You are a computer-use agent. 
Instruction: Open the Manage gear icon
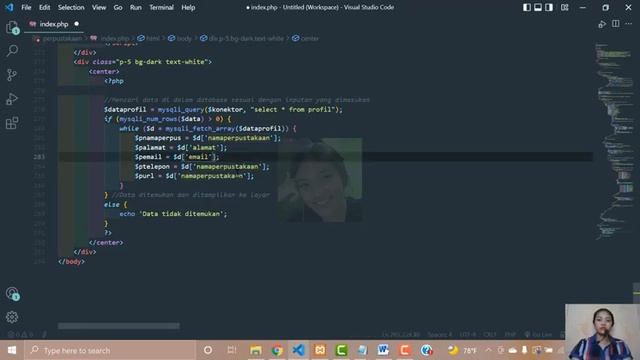coord(12,317)
